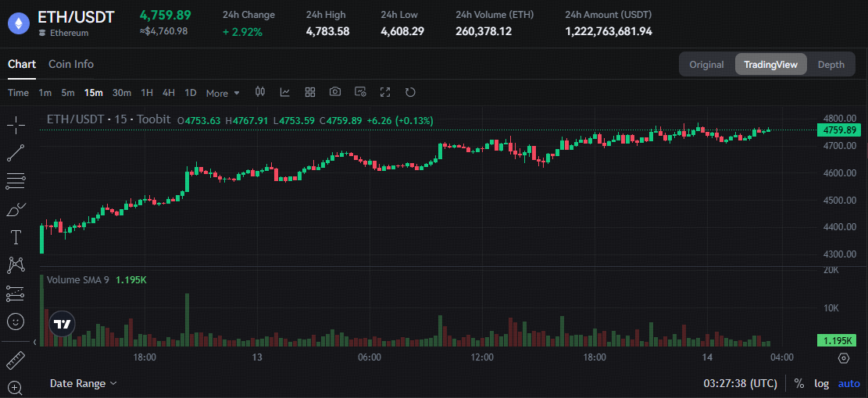Image resolution: width=868 pixels, height=398 pixels.
Task: Select the trend line drawing tool
Action: [x=16, y=153]
